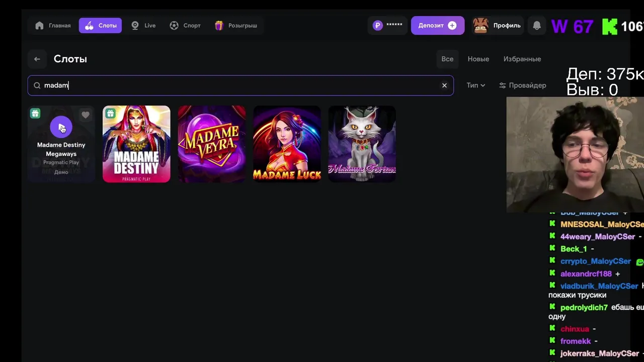Select the Слоты navigation tab

point(100,26)
